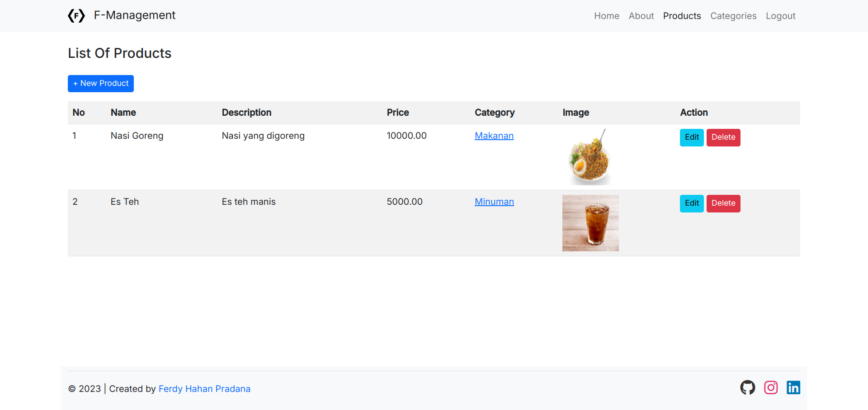Click the Es Teh image thumbnail
The image size is (868, 410).
[590, 223]
